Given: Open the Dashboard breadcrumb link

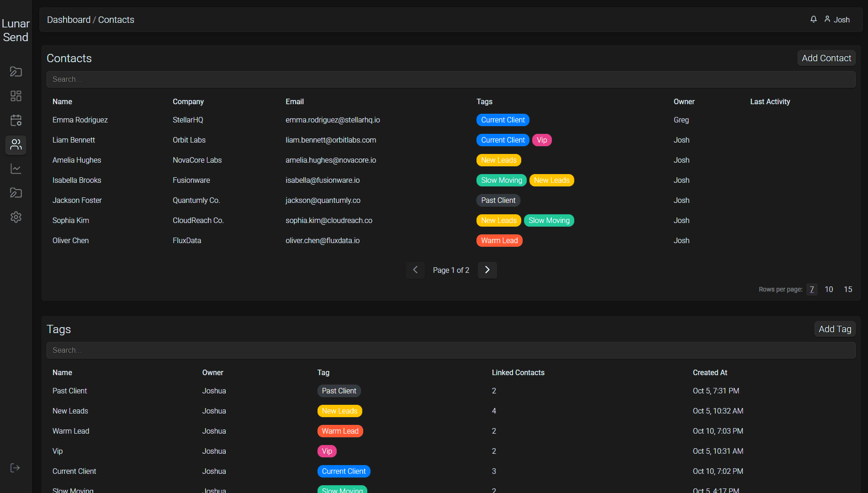Looking at the screenshot, I should point(69,20).
